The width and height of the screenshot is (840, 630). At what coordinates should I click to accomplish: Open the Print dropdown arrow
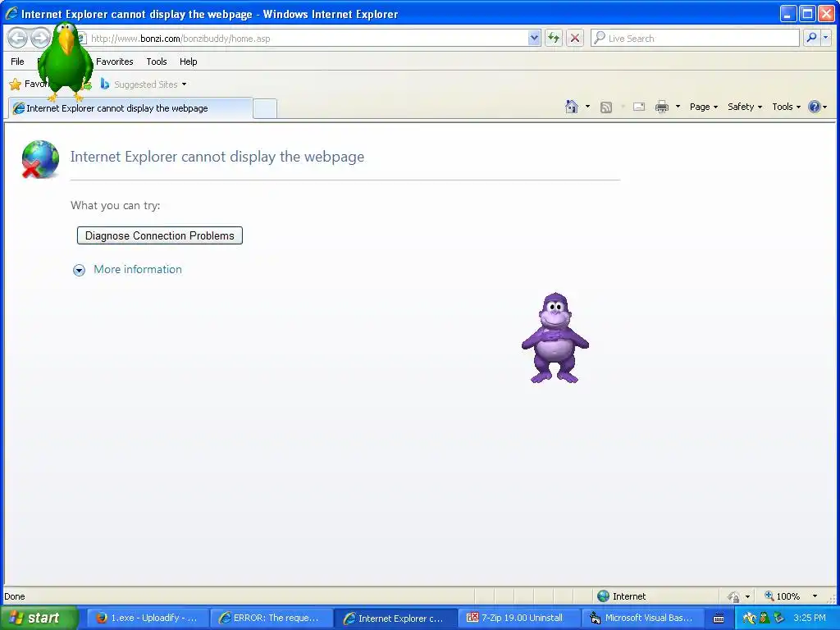coord(678,107)
